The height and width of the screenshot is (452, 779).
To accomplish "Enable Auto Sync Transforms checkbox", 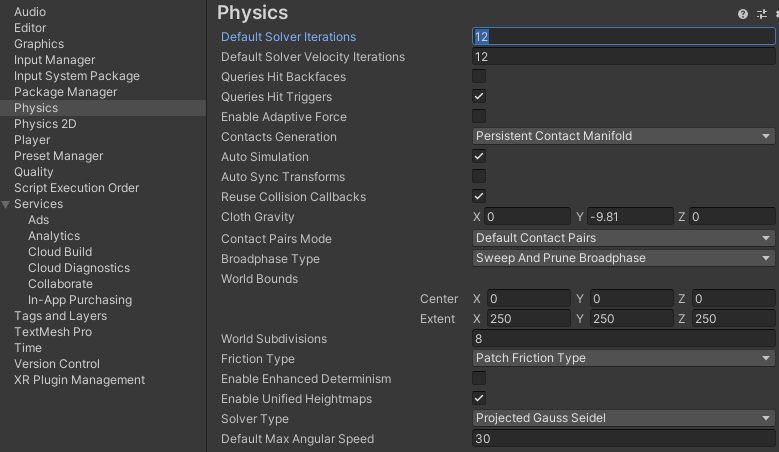I will point(479,176).
